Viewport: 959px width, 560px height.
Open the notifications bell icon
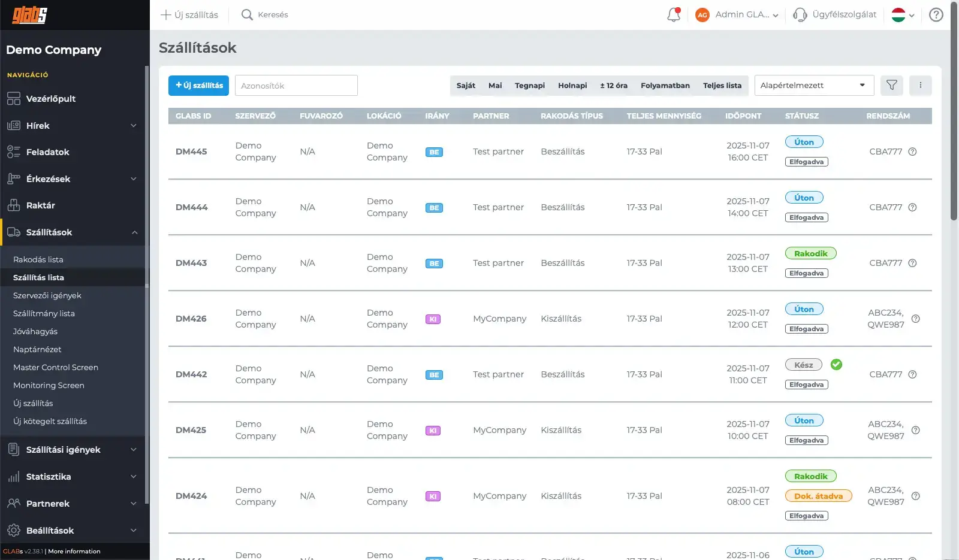coord(674,15)
